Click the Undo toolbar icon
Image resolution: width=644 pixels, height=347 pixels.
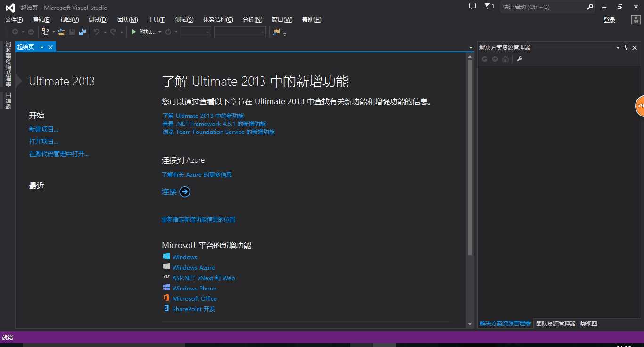[x=97, y=32]
